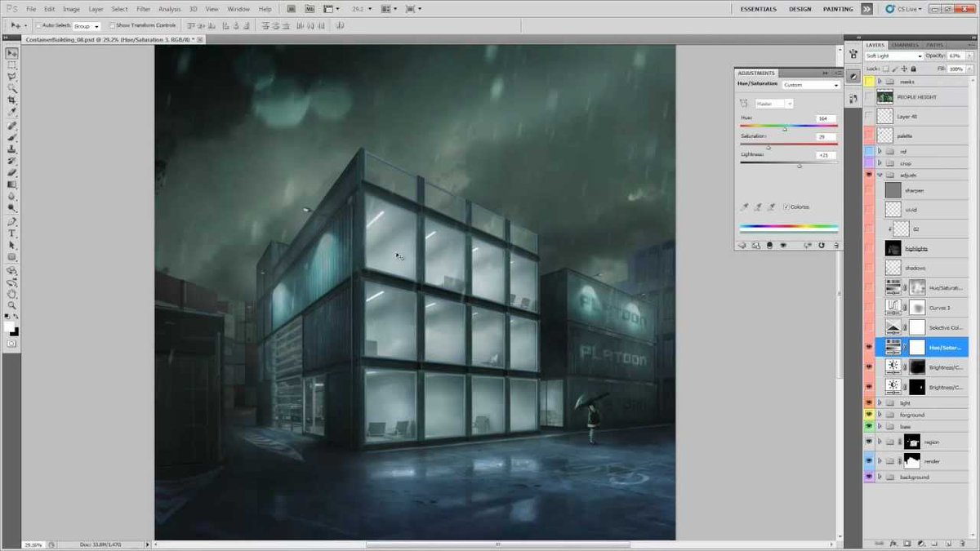Open the Image menu
This screenshot has height=551, width=980.
click(72, 9)
